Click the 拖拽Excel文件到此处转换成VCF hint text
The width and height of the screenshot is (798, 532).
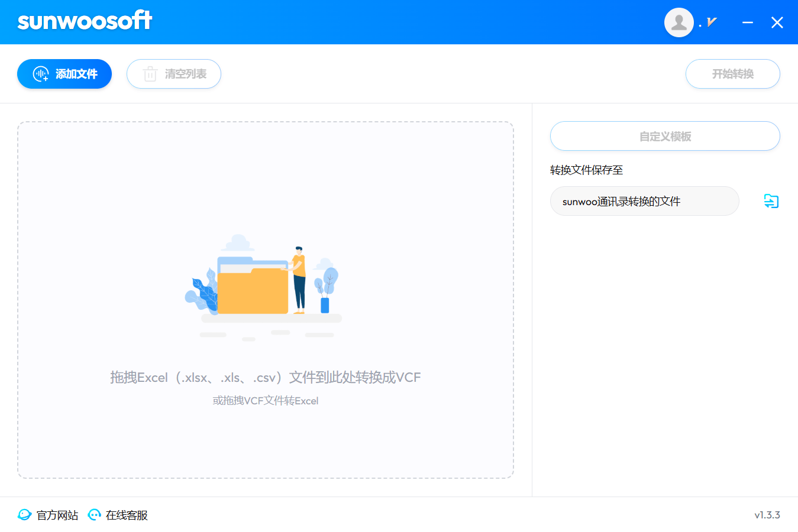[265, 377]
